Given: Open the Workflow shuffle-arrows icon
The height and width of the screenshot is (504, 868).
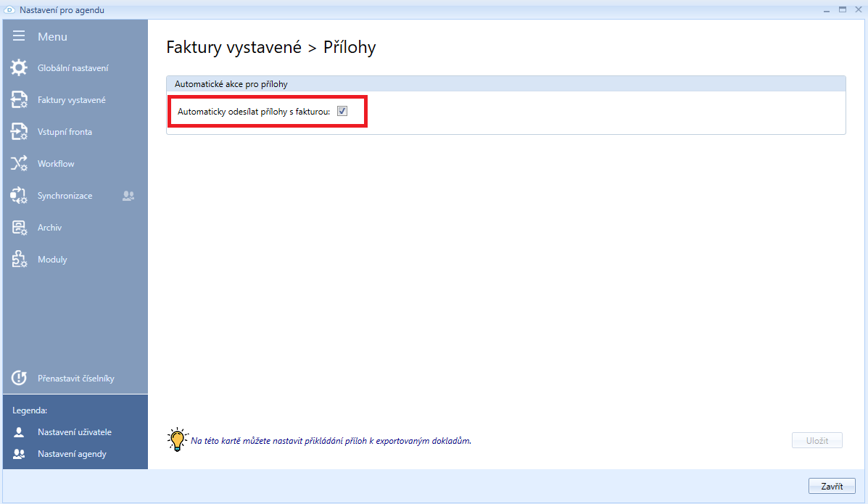Looking at the screenshot, I should (19, 164).
